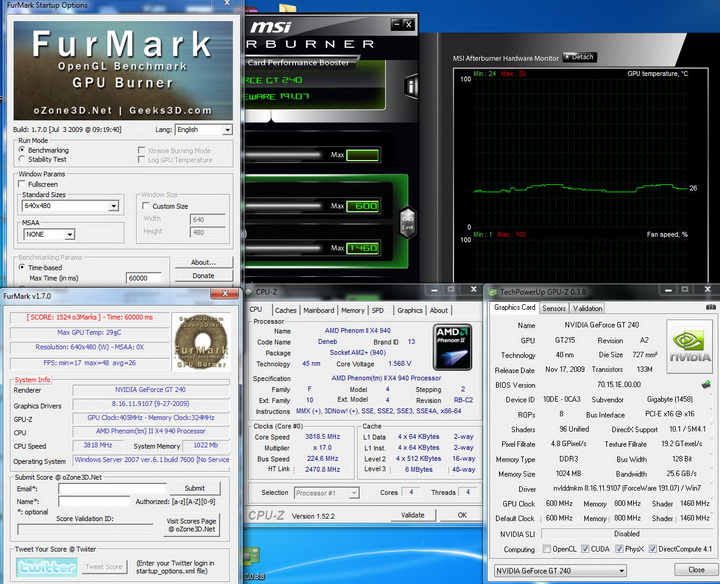This screenshot has height=584, width=720.
Task: Open the Graphics tab in CPU-Z
Action: [x=410, y=310]
